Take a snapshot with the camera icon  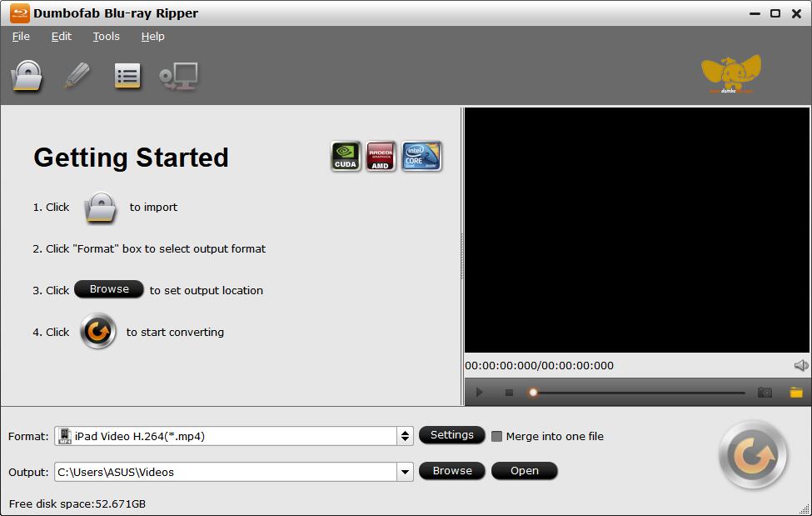765,393
